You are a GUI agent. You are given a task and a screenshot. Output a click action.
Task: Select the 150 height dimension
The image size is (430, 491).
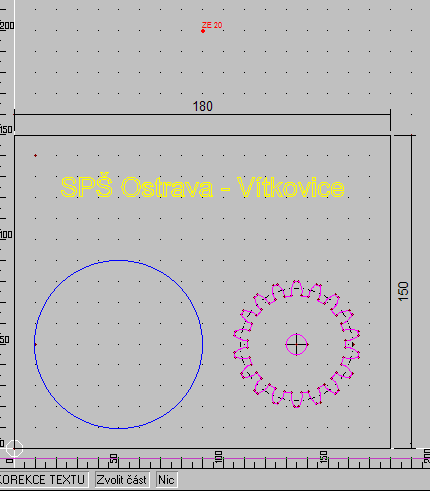tap(403, 291)
